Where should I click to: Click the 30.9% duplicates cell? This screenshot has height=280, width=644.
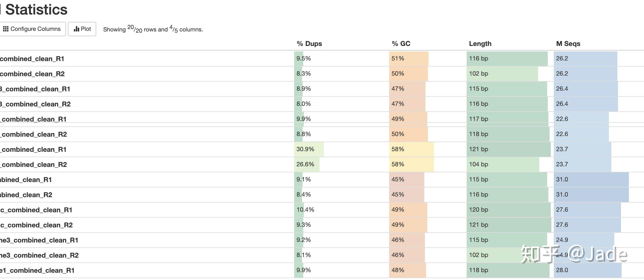pos(305,149)
